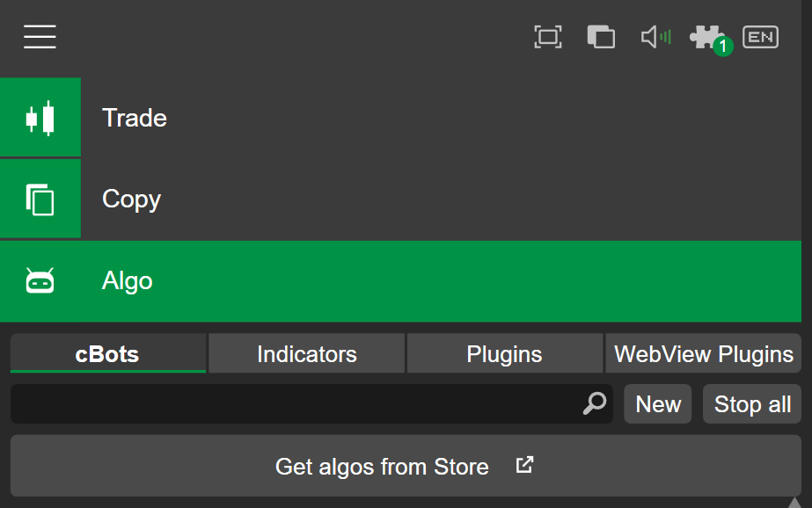Click the Algo robot icon
The image size is (812, 508).
(40, 280)
